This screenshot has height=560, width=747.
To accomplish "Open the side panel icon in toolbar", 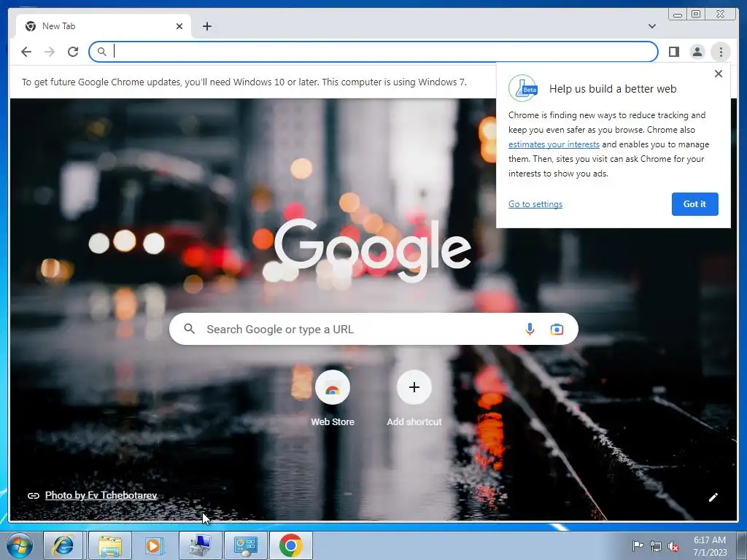I will pyautogui.click(x=673, y=52).
